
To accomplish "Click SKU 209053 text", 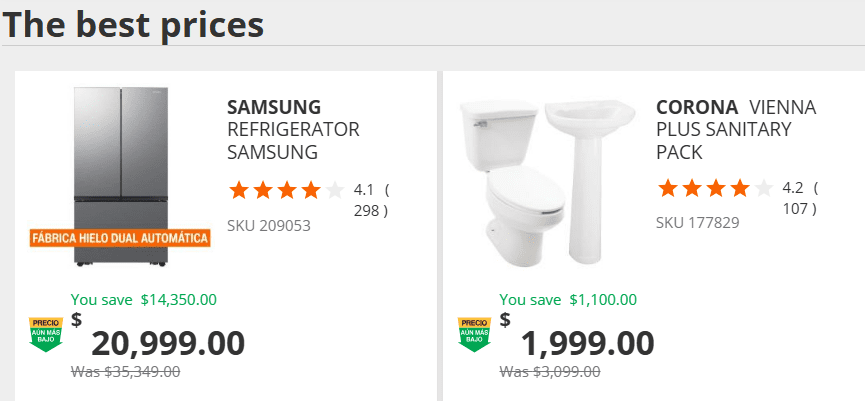I will point(269,226).
